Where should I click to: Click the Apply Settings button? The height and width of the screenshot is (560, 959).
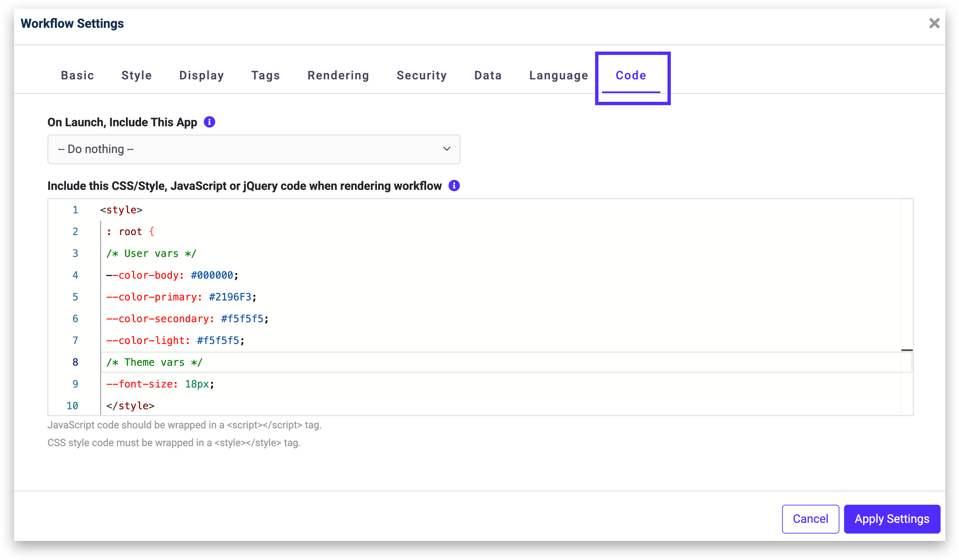[892, 519]
